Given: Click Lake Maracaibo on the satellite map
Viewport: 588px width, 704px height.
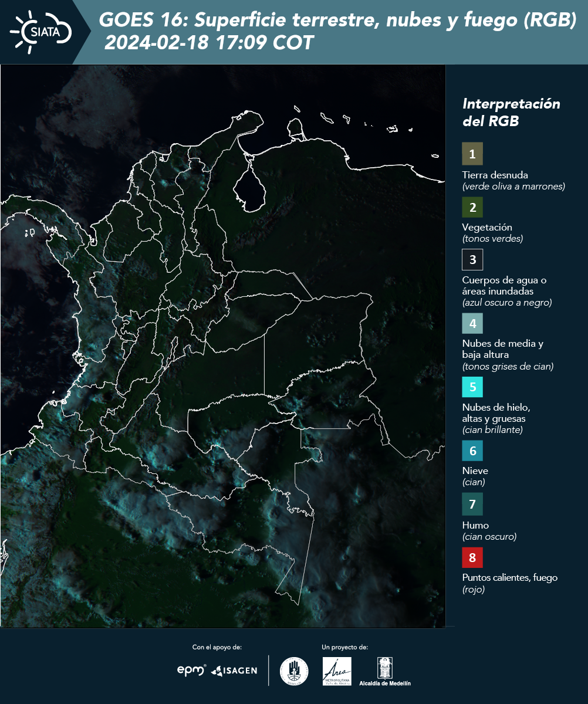Looking at the screenshot, I should pyautogui.click(x=249, y=189).
